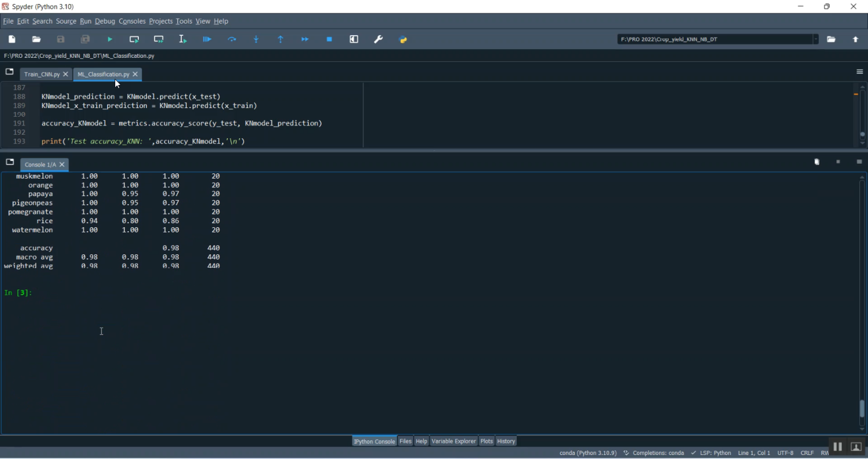
Task: Switch to the Plots pane
Action: pos(487,441)
